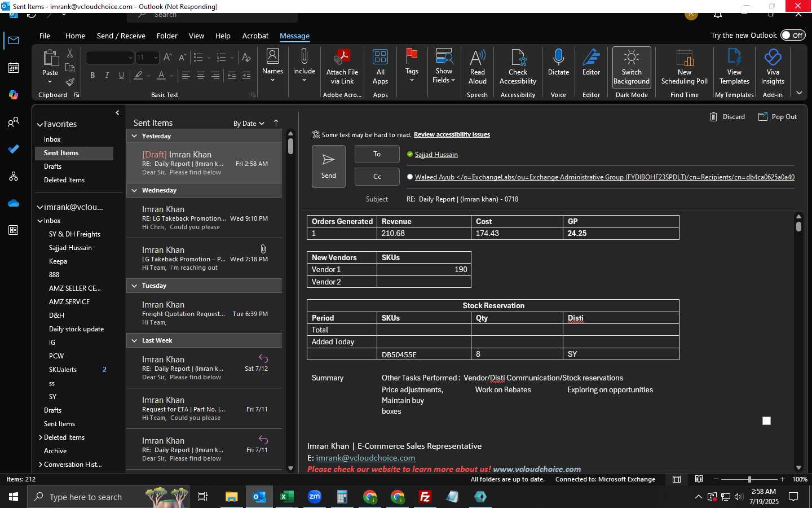Toggle Try the new Outlook switch
812x508 pixels.
point(793,35)
